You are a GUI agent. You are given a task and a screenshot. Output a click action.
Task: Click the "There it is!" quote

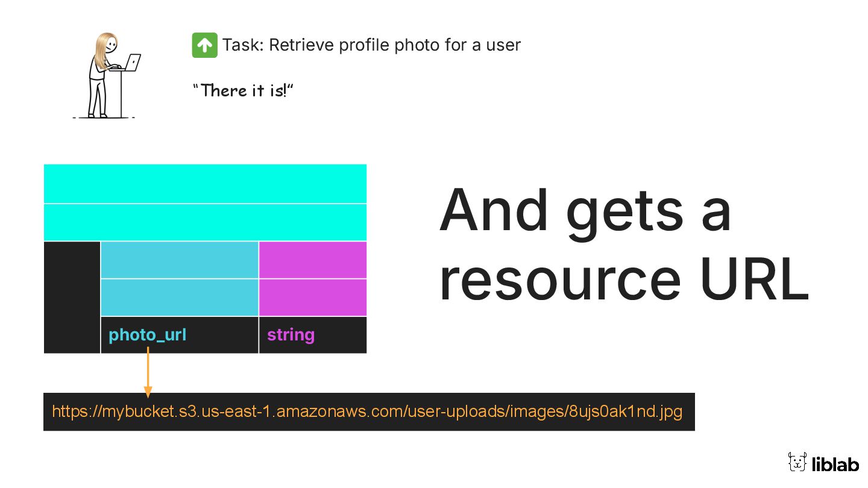click(x=243, y=91)
